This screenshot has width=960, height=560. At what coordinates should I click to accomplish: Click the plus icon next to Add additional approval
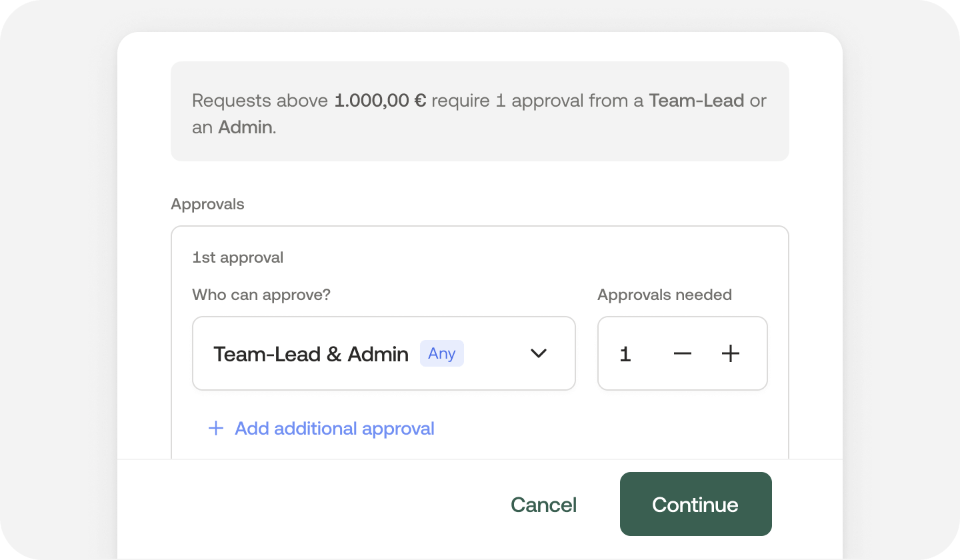pyautogui.click(x=215, y=429)
